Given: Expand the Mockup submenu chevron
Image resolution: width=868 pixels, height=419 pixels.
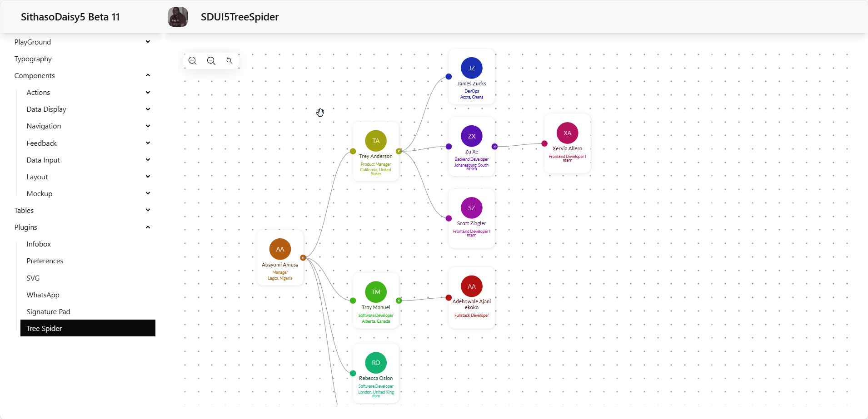Looking at the screenshot, I should (x=148, y=193).
